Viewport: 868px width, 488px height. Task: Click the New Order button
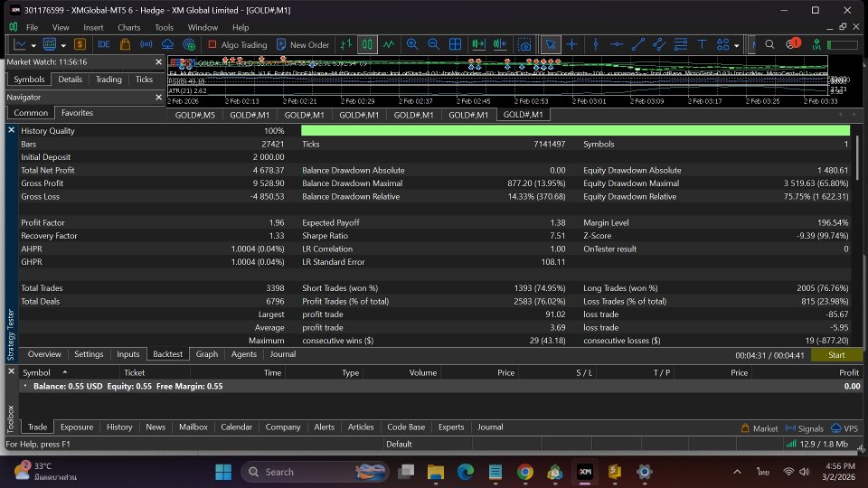point(302,44)
